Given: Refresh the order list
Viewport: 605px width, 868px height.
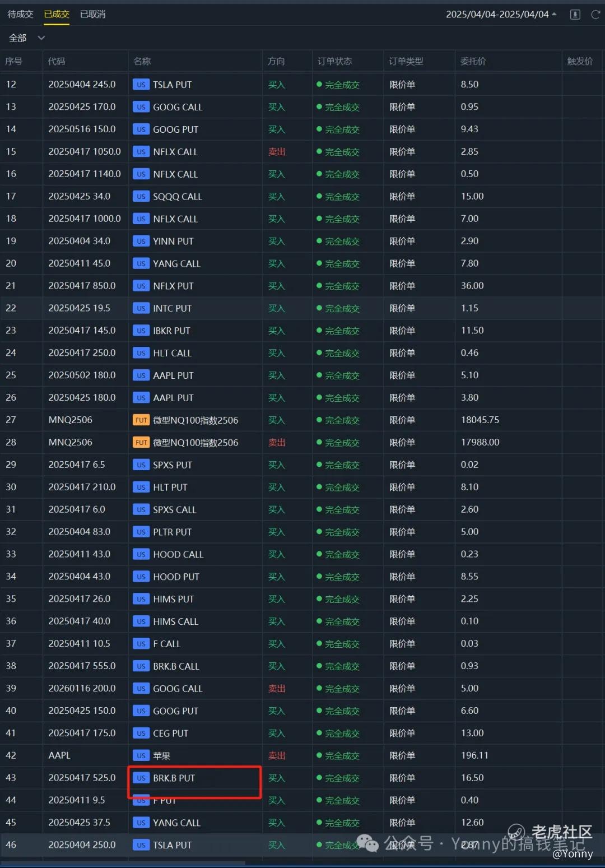Looking at the screenshot, I should pos(595,15).
